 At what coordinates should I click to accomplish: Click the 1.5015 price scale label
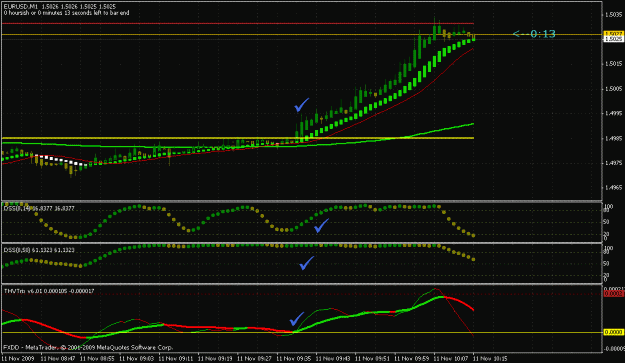[613, 64]
